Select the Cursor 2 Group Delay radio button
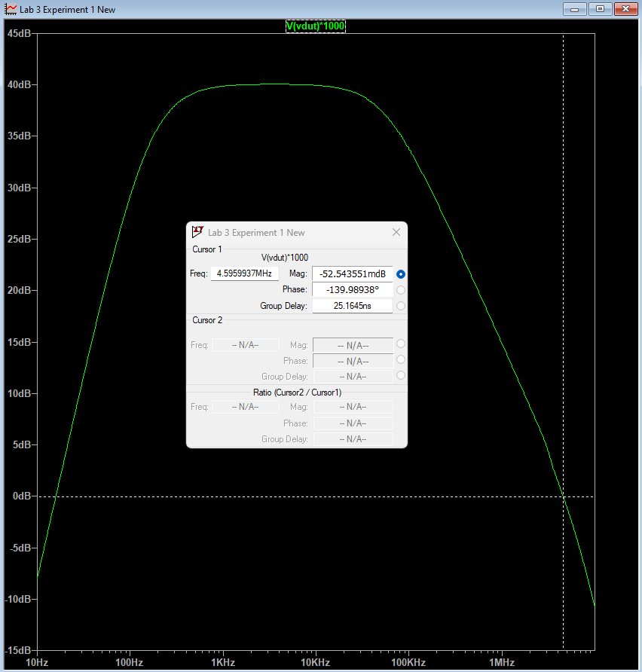The width and height of the screenshot is (642, 672). click(401, 375)
